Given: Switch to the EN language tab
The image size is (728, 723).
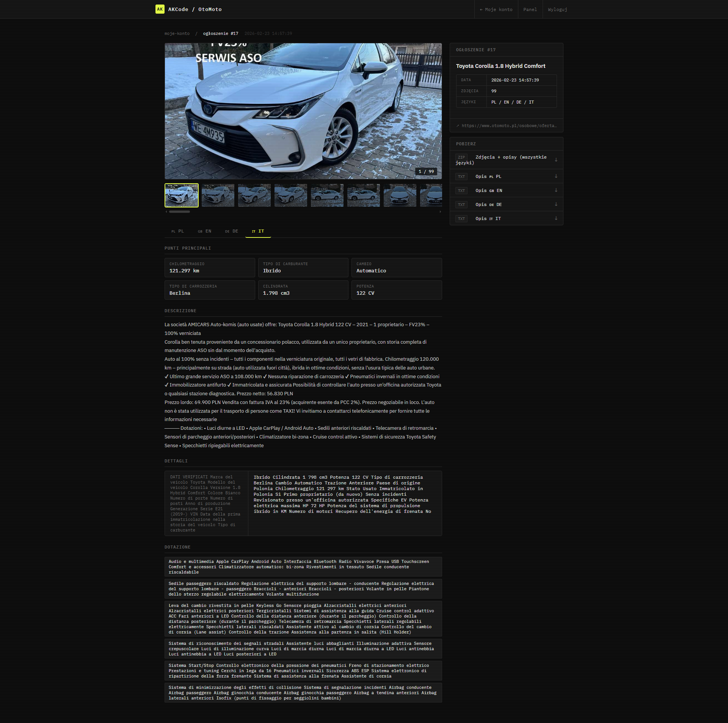Looking at the screenshot, I should point(204,231).
